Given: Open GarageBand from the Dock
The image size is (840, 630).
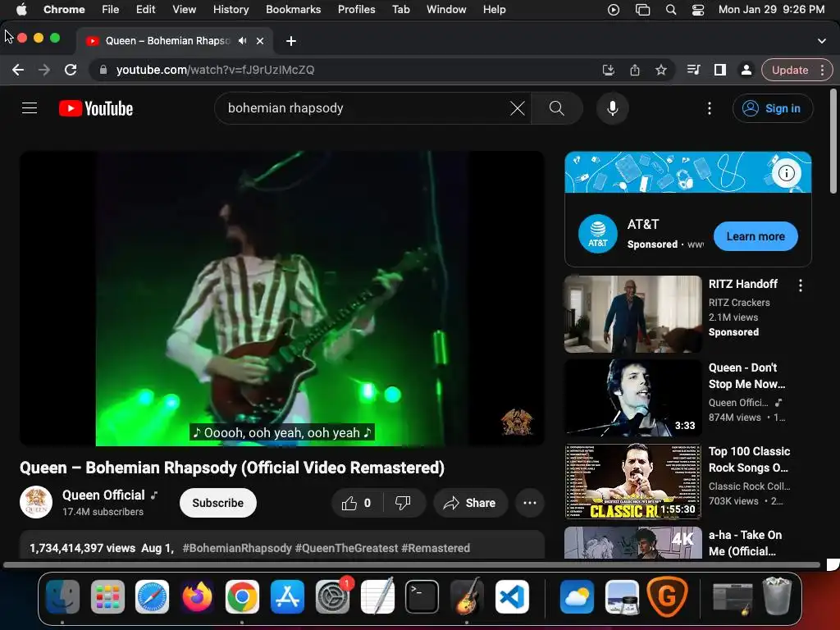Looking at the screenshot, I should pyautogui.click(x=467, y=596).
